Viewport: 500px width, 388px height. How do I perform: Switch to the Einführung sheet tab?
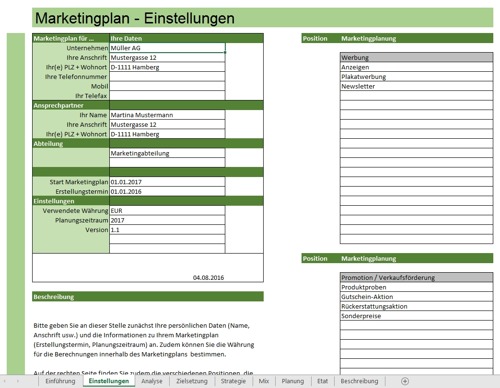point(60,381)
